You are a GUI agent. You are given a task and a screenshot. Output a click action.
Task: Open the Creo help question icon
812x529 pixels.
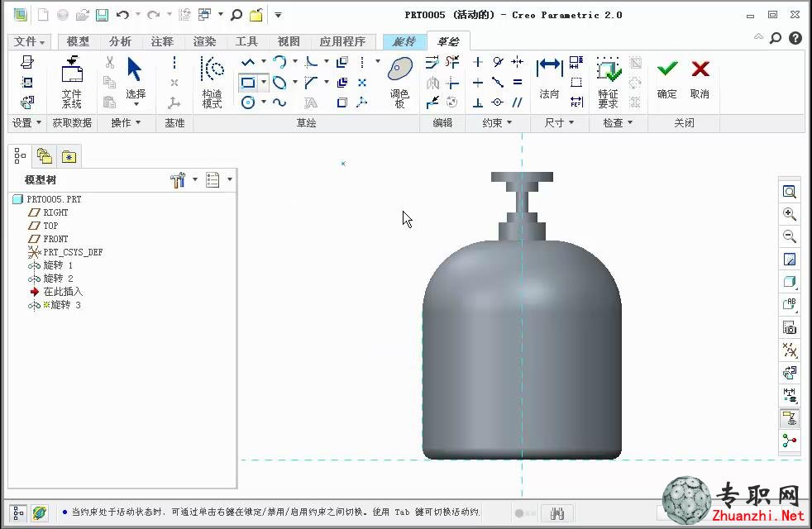795,38
